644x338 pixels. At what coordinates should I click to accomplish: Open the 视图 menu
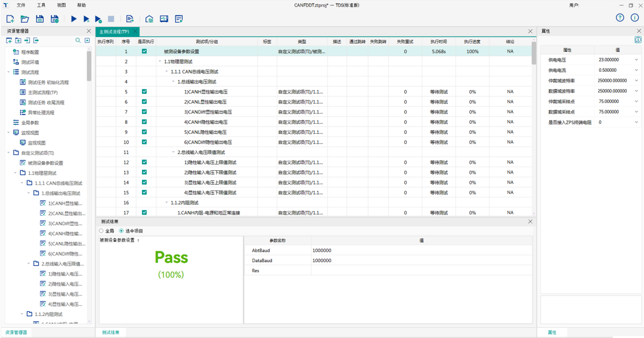[61, 5]
